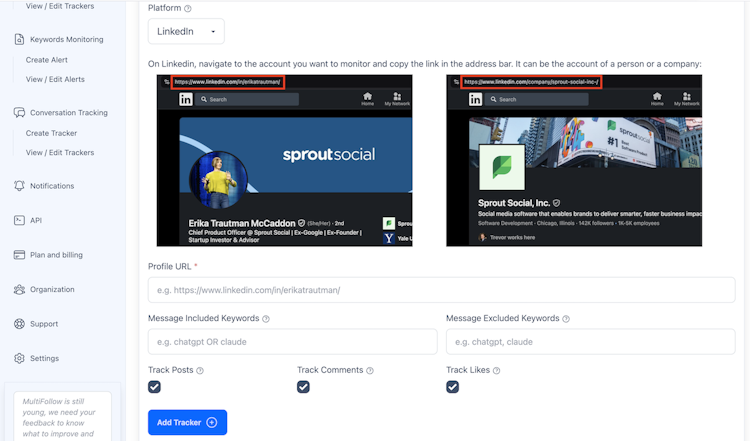Screen dimensions: 750x441
Task: Click the Sprout Social company example image
Action: coord(574,161)
